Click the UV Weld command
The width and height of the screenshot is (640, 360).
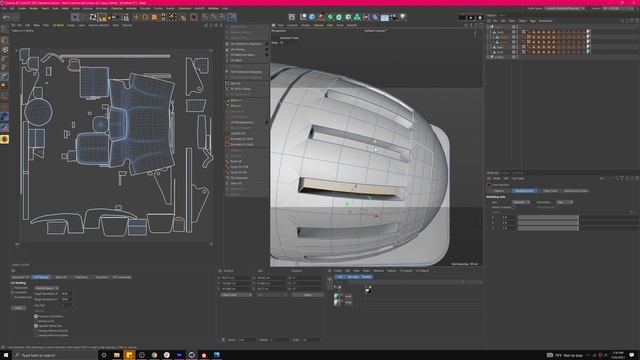click(236, 60)
